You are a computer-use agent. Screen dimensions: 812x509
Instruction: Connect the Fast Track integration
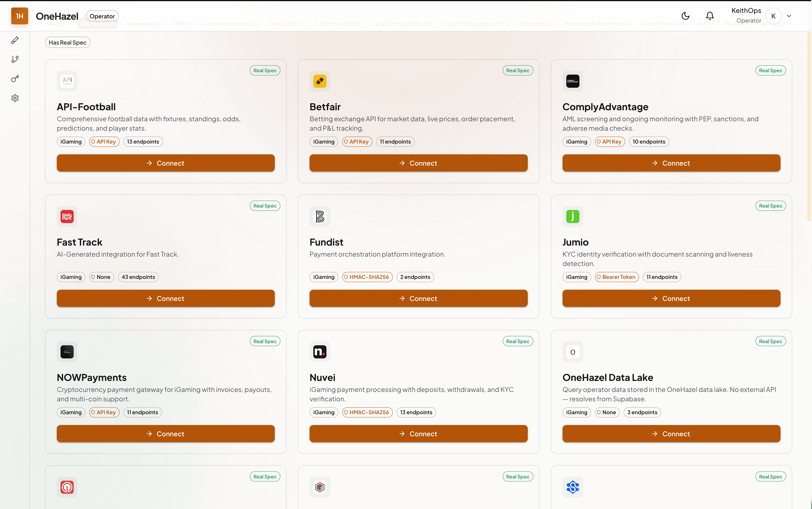pos(166,298)
